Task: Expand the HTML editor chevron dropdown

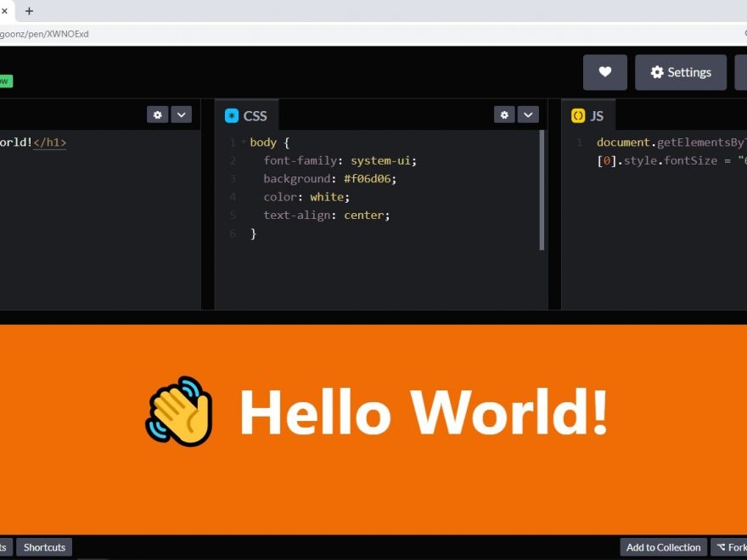Action: coord(181,115)
